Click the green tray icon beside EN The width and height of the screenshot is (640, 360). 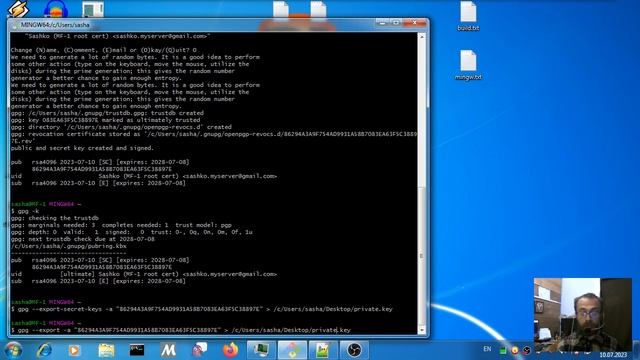(503, 350)
